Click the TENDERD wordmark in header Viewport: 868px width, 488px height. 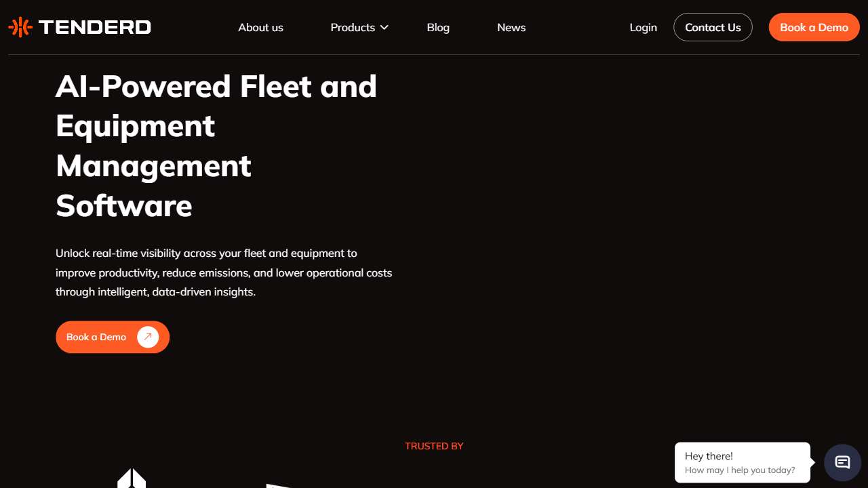[95, 27]
